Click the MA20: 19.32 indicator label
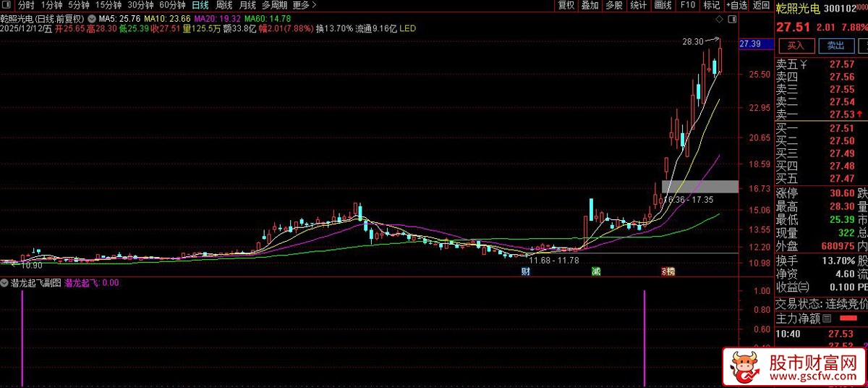The width and height of the screenshot is (868, 388). 218,18
